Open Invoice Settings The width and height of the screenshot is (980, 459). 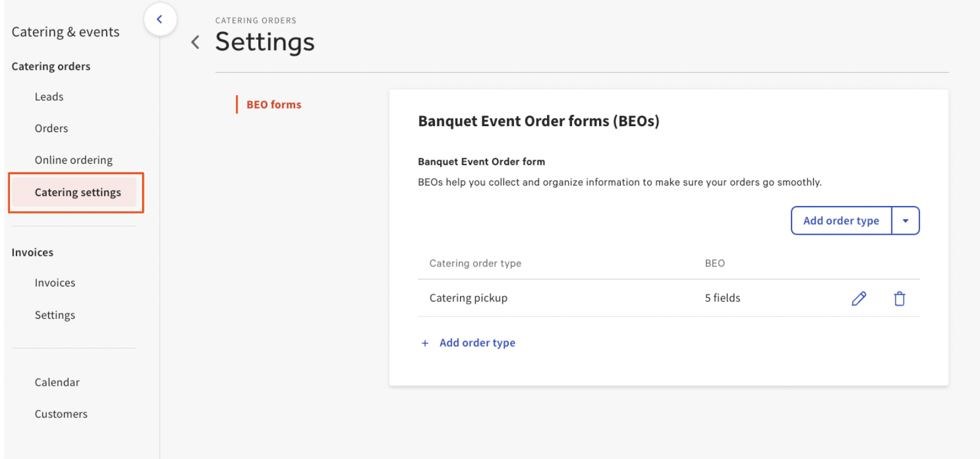coord(55,315)
